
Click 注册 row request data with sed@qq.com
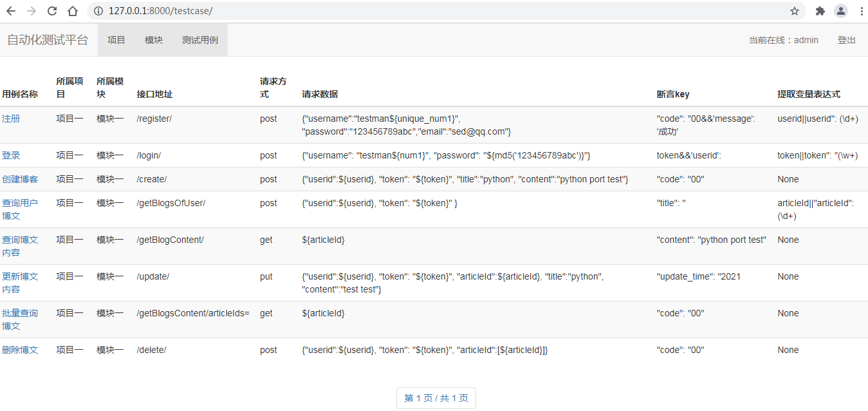407,125
